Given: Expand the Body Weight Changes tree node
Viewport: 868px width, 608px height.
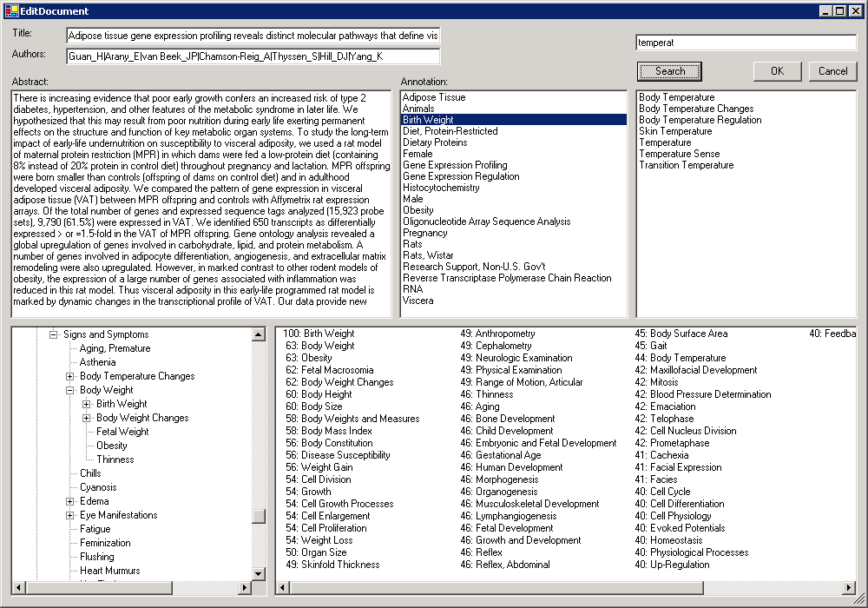Looking at the screenshot, I should pyautogui.click(x=86, y=418).
